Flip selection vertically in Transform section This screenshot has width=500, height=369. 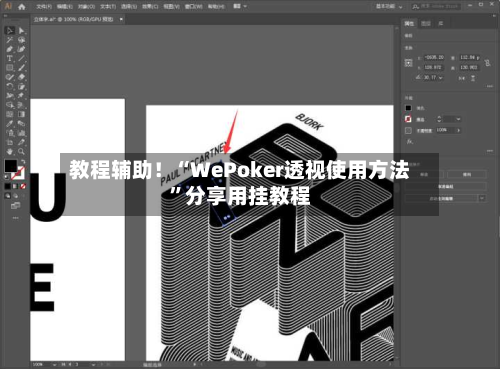(473, 78)
